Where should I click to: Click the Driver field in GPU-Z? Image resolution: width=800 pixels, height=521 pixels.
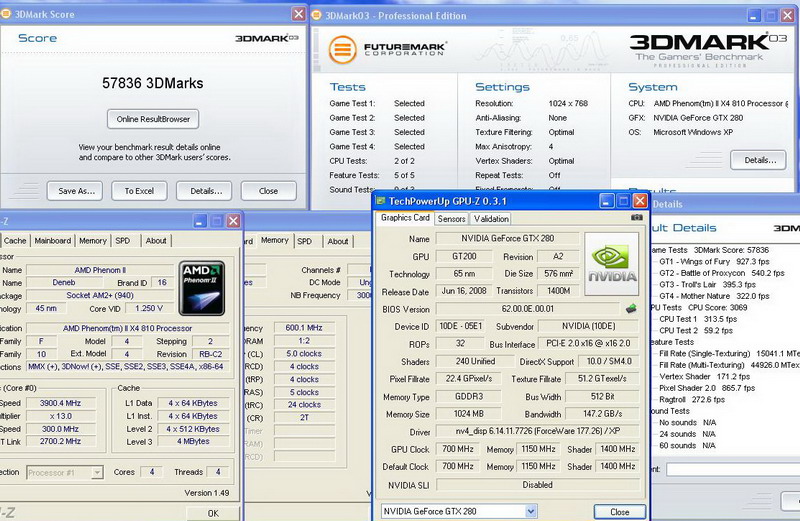tap(538, 431)
